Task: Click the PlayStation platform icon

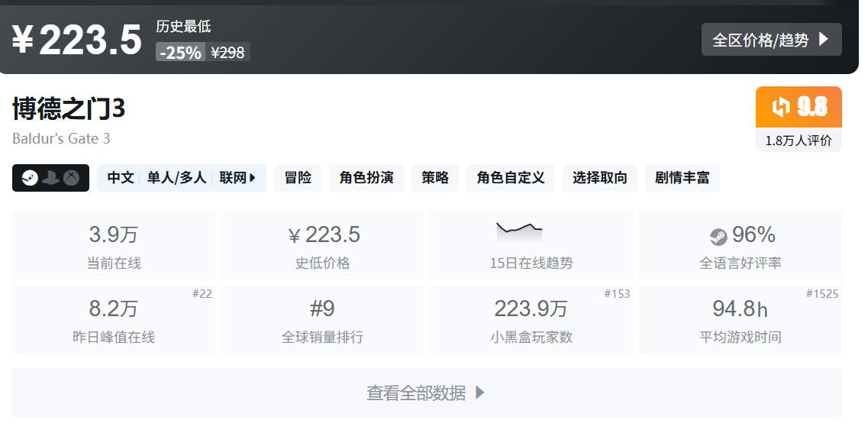Action: point(50,178)
